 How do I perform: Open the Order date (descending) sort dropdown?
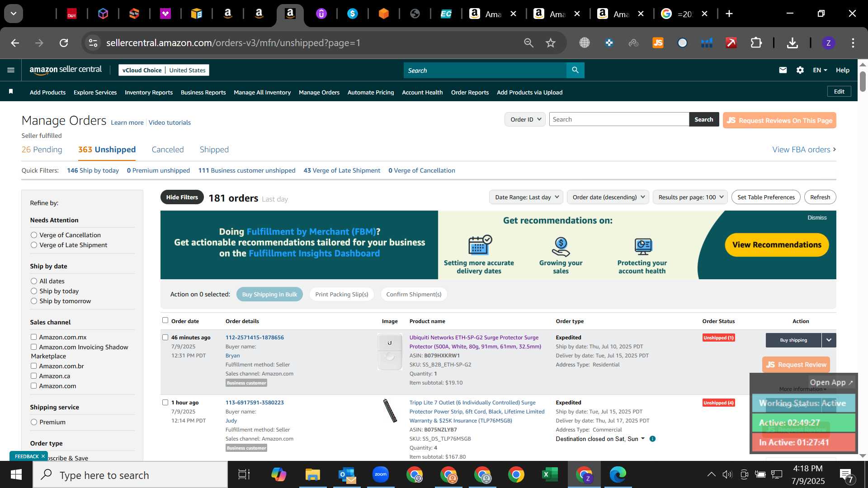(608, 197)
